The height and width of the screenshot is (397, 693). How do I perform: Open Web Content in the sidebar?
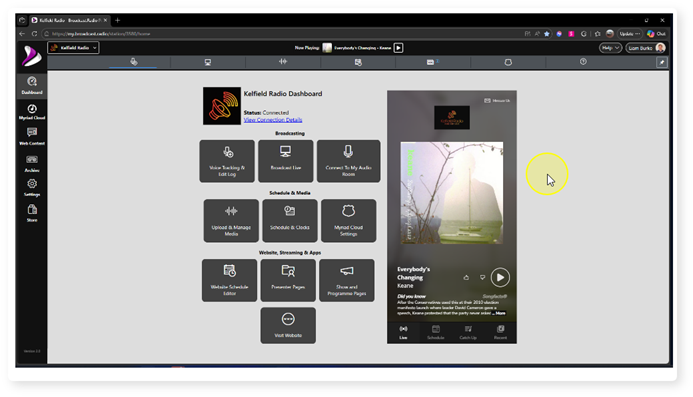(x=32, y=137)
